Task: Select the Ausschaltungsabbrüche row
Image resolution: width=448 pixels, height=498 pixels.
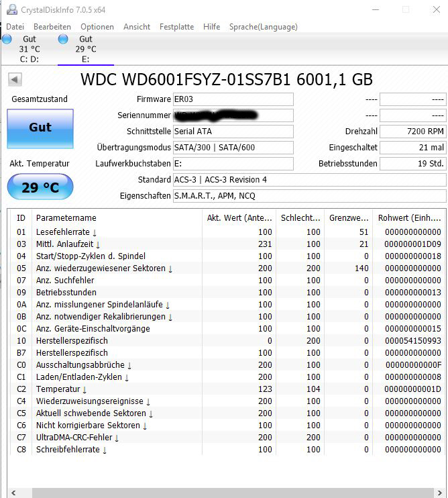Action: 227,364
